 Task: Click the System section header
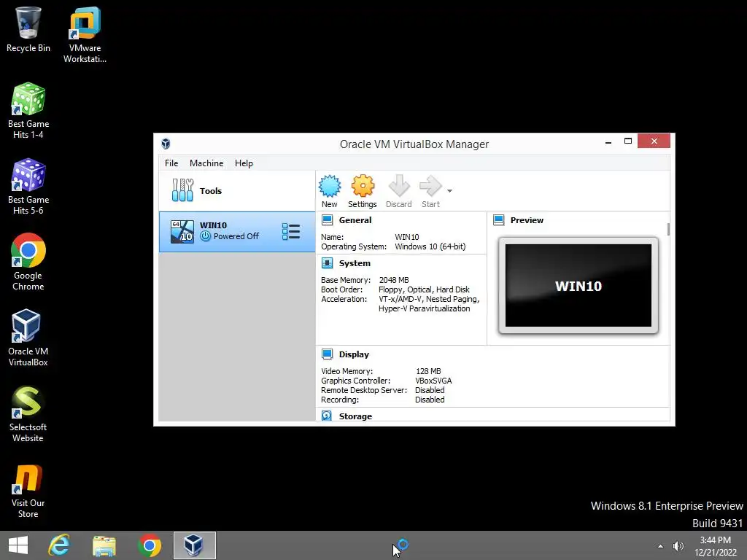tap(355, 262)
